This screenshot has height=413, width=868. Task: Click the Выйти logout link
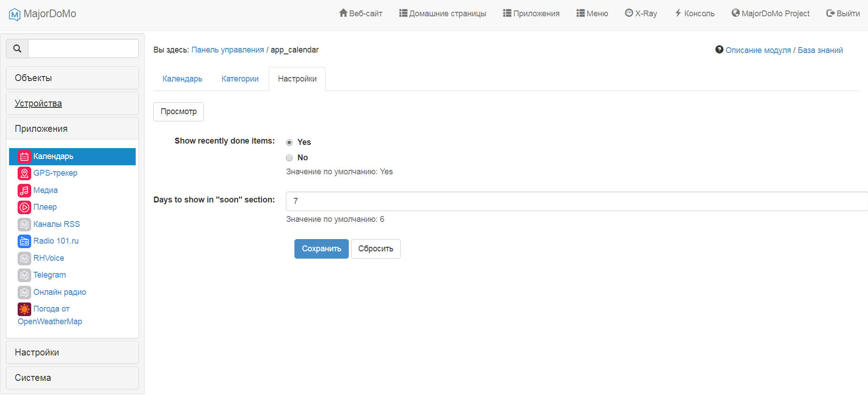[x=843, y=14]
